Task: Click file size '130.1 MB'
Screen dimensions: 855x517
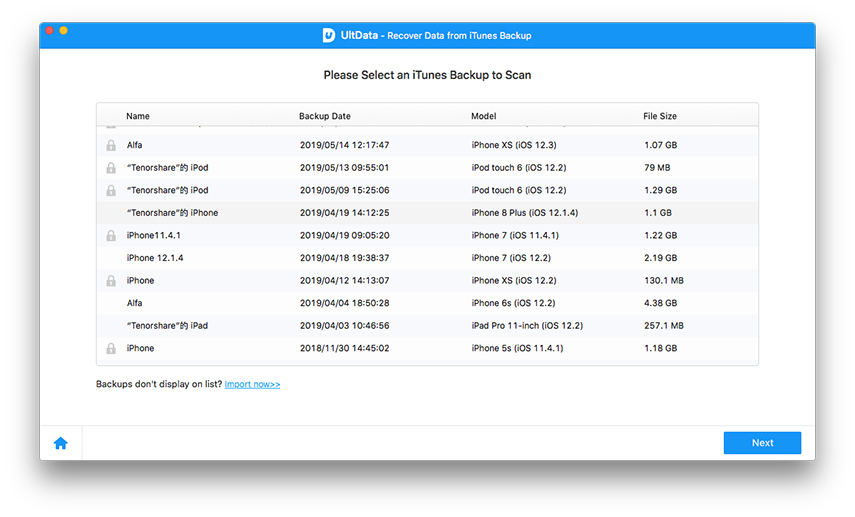Action: [x=664, y=280]
